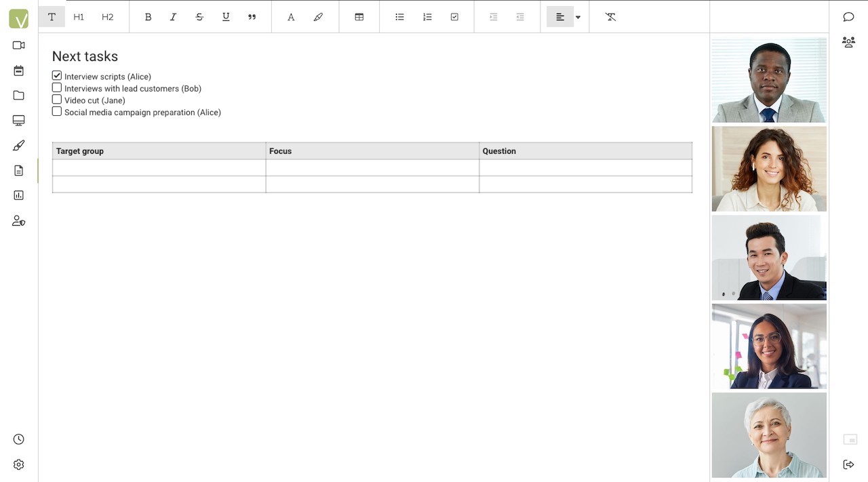Leave the meeting
Screen dimensions: 868x482
[848, 464]
